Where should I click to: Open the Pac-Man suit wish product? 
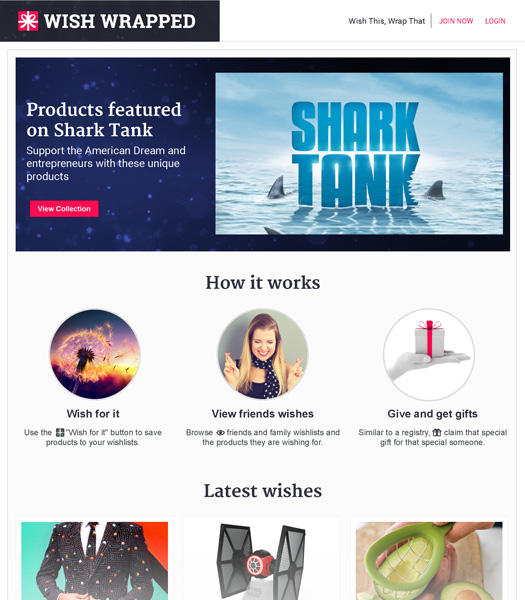point(95,561)
